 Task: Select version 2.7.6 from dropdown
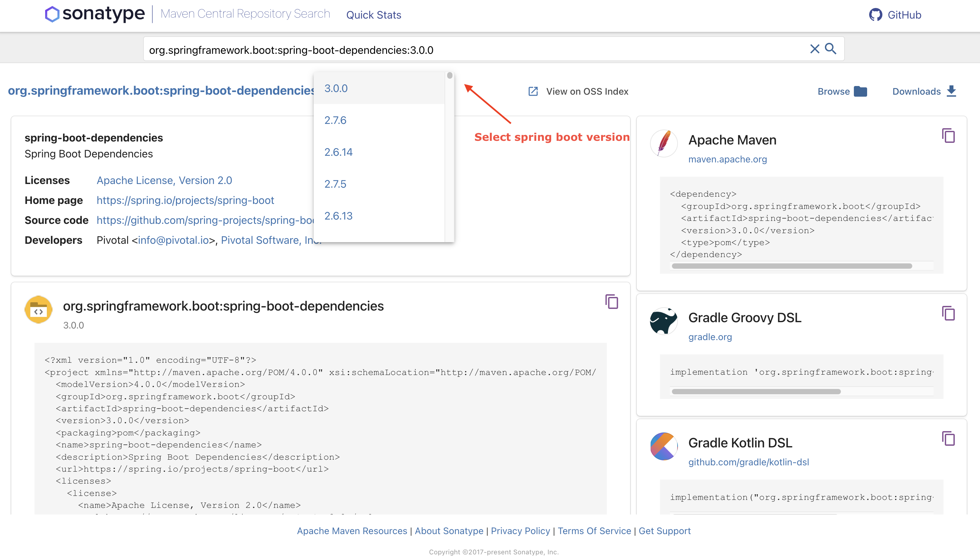tap(335, 120)
